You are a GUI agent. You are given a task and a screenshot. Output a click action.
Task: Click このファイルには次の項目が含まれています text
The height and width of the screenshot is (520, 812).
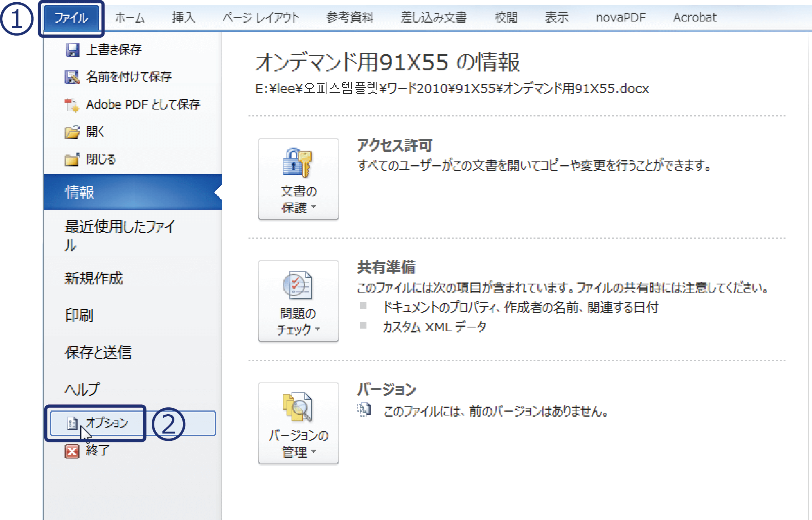[x=563, y=287]
